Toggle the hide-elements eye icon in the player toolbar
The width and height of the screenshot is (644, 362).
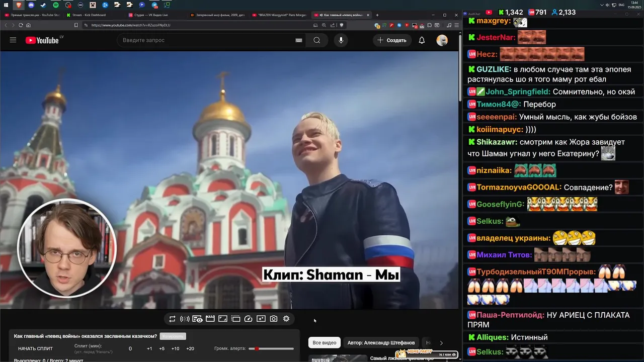197,319
